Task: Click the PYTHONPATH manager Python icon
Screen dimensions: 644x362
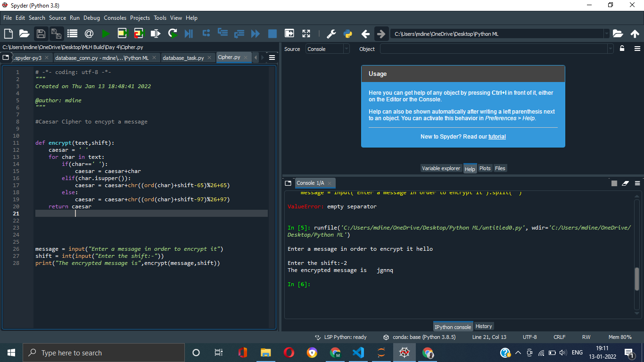Action: point(348,33)
